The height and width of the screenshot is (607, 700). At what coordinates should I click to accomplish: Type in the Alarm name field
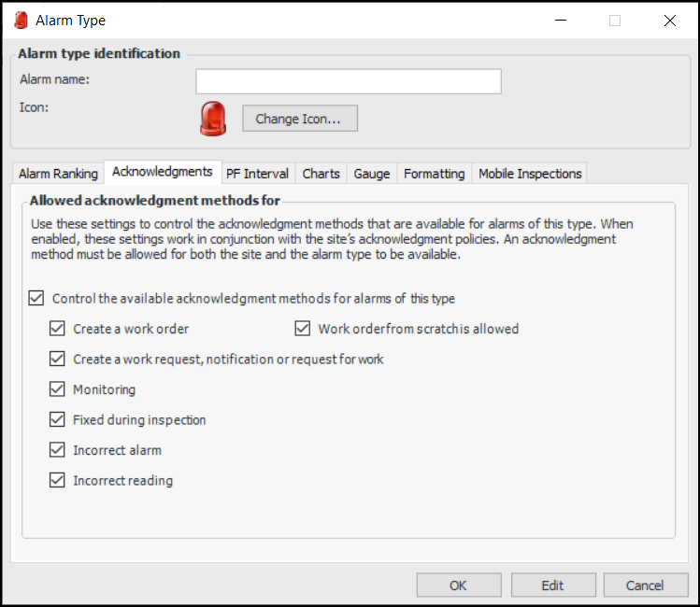tap(349, 81)
